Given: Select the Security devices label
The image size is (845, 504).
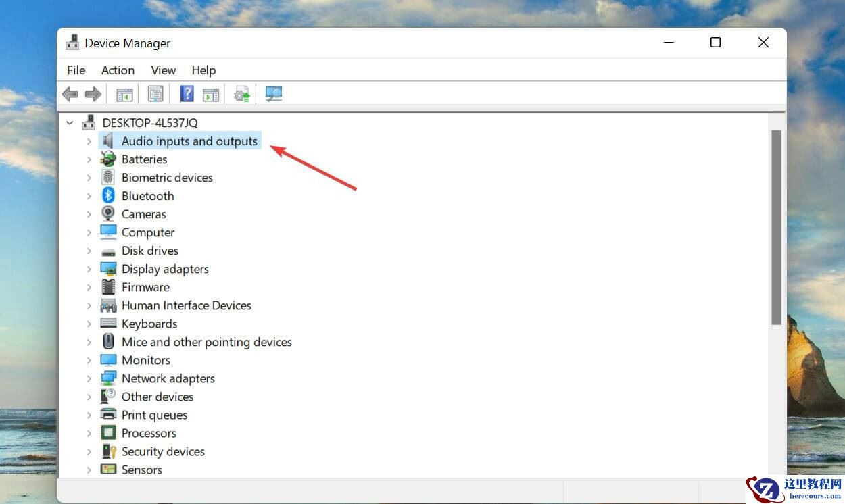Looking at the screenshot, I should point(163,451).
